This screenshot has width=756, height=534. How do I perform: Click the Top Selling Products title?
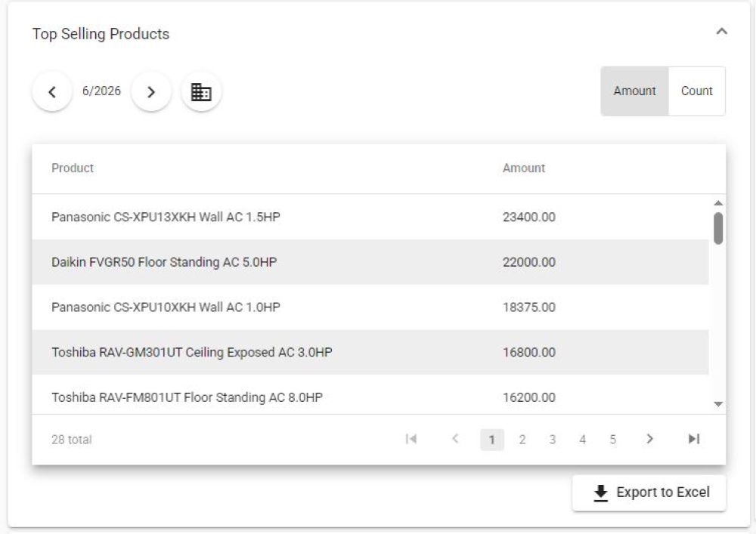pyautogui.click(x=101, y=34)
